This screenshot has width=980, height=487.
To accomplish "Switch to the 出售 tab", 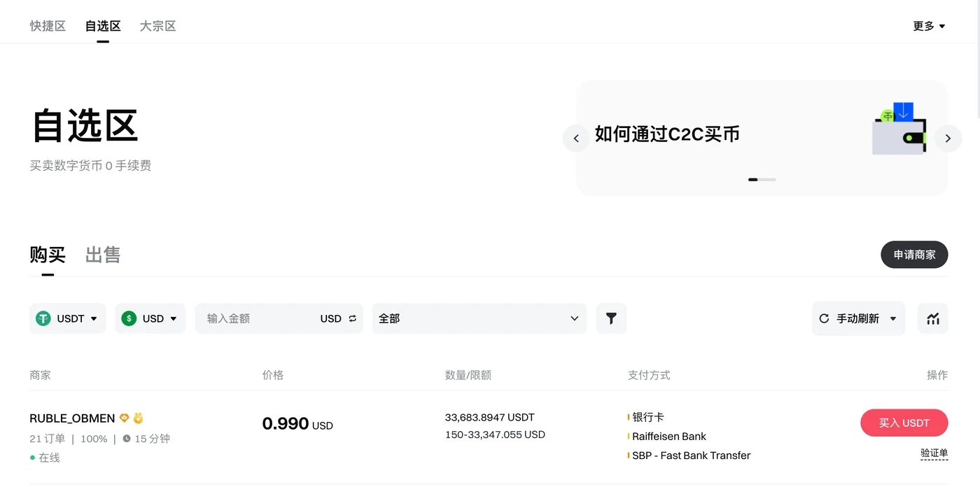I will point(103,255).
